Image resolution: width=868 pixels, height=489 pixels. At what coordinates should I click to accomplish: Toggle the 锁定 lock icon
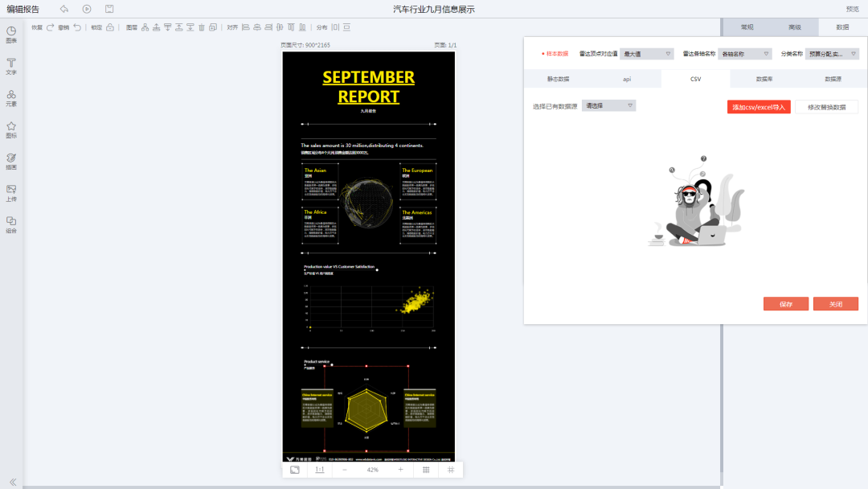[110, 27]
